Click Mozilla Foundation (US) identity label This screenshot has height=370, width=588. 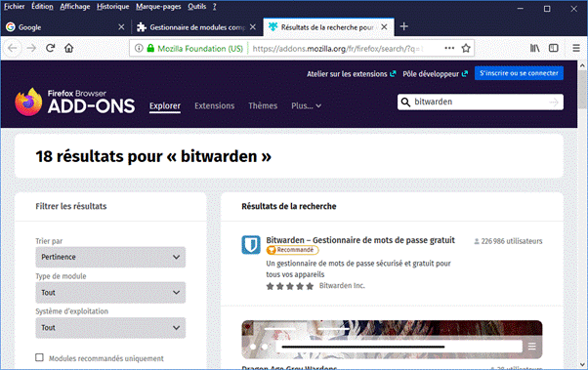[x=200, y=49]
